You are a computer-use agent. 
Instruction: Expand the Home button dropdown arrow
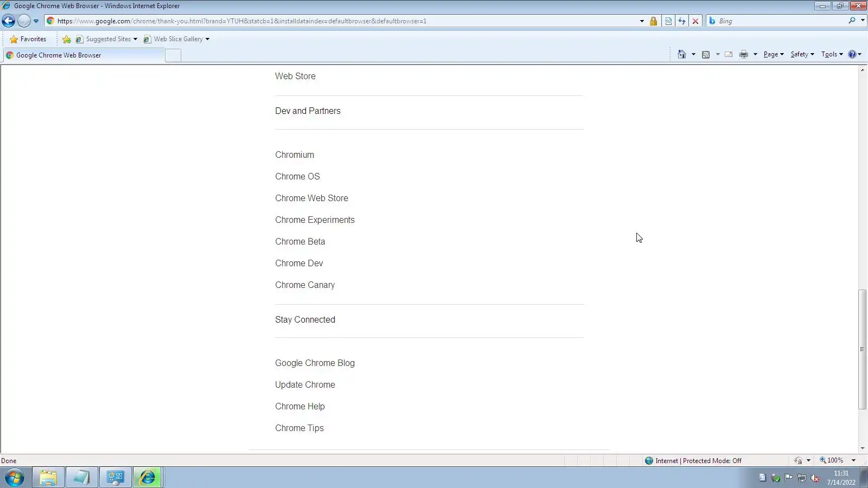(693, 54)
